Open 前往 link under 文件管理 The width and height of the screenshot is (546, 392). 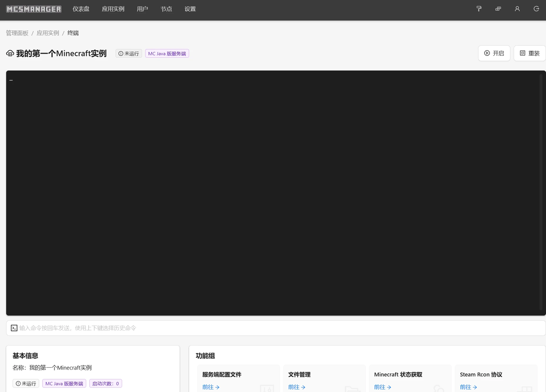(297, 387)
